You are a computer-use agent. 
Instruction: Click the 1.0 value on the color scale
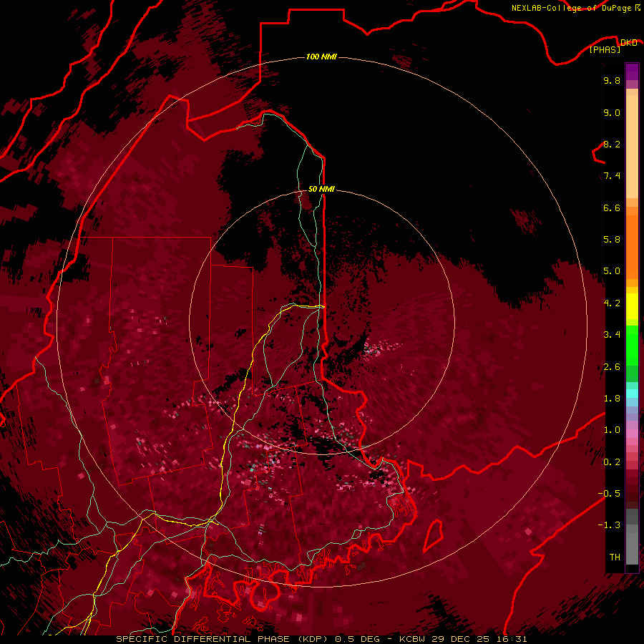pos(612,430)
